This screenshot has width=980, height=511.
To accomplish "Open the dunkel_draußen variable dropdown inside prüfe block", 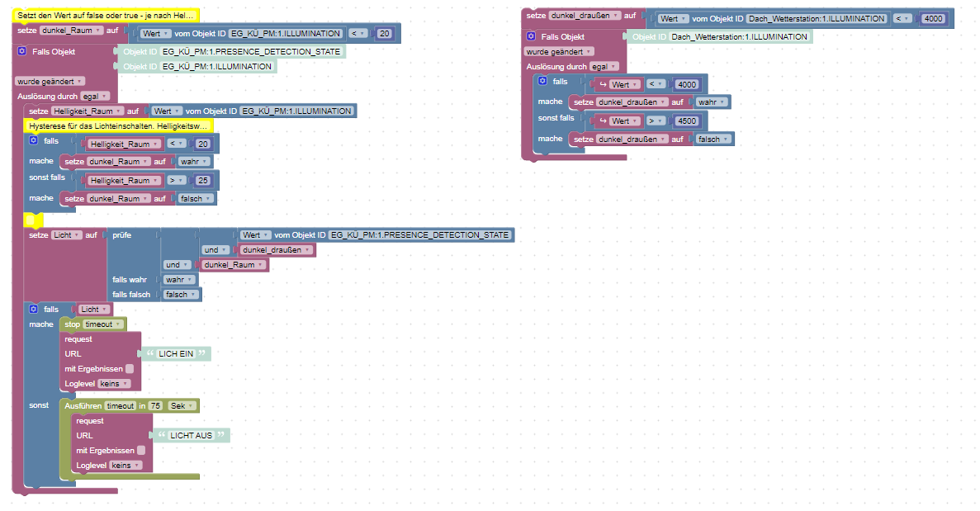I will 277,250.
